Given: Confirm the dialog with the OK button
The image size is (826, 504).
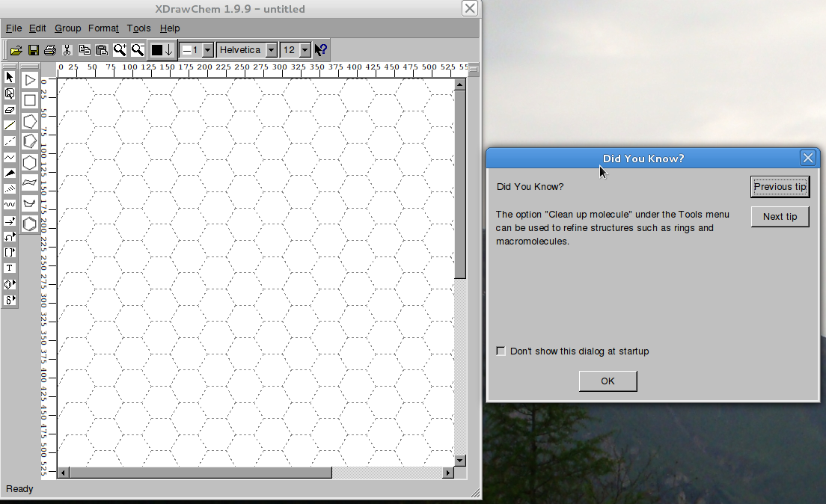Looking at the screenshot, I should tap(608, 381).
